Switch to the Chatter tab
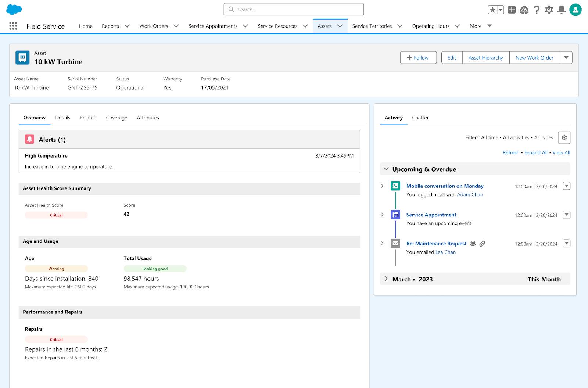Image resolution: width=588 pixels, height=388 pixels. click(420, 118)
